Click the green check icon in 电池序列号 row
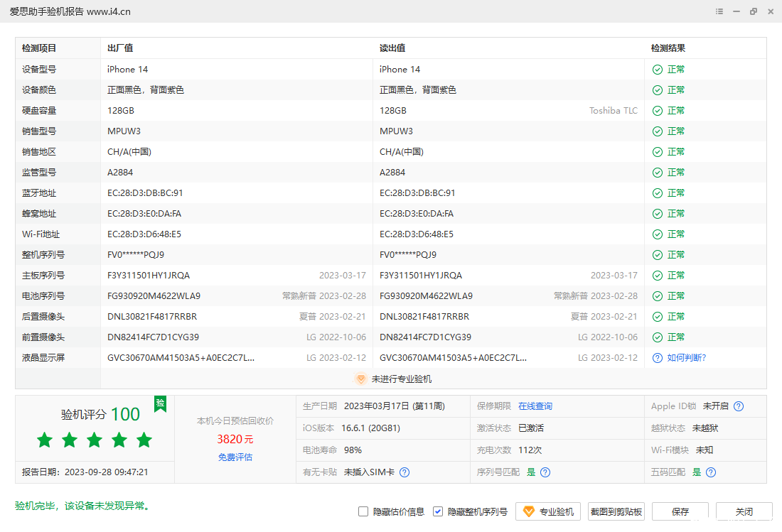 [658, 296]
